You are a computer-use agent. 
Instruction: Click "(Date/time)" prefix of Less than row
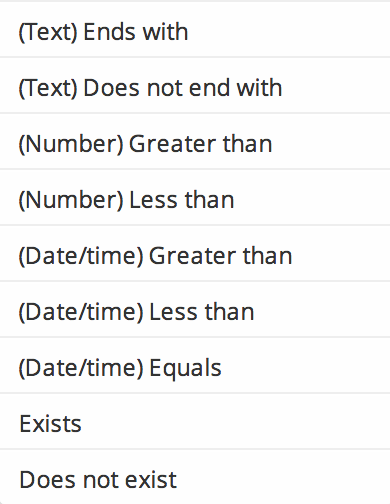[x=81, y=313]
